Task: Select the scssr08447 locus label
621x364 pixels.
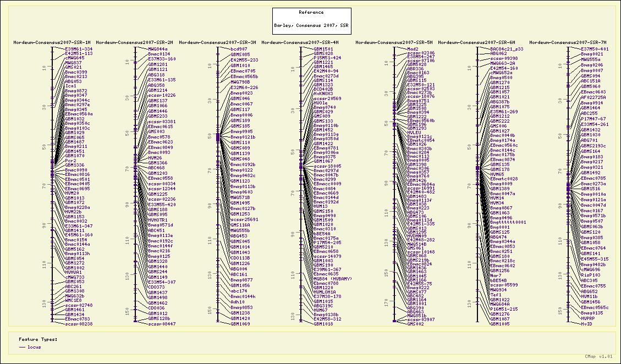Action: [162, 324]
